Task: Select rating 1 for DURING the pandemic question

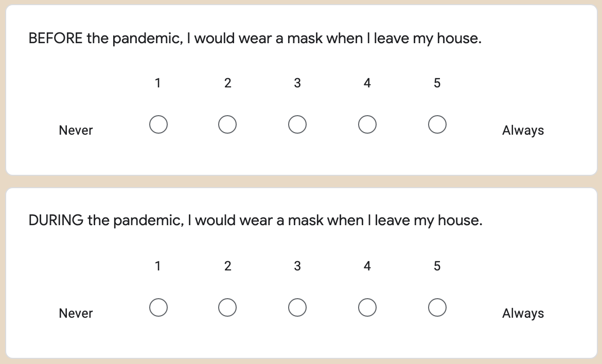Action: (x=158, y=307)
